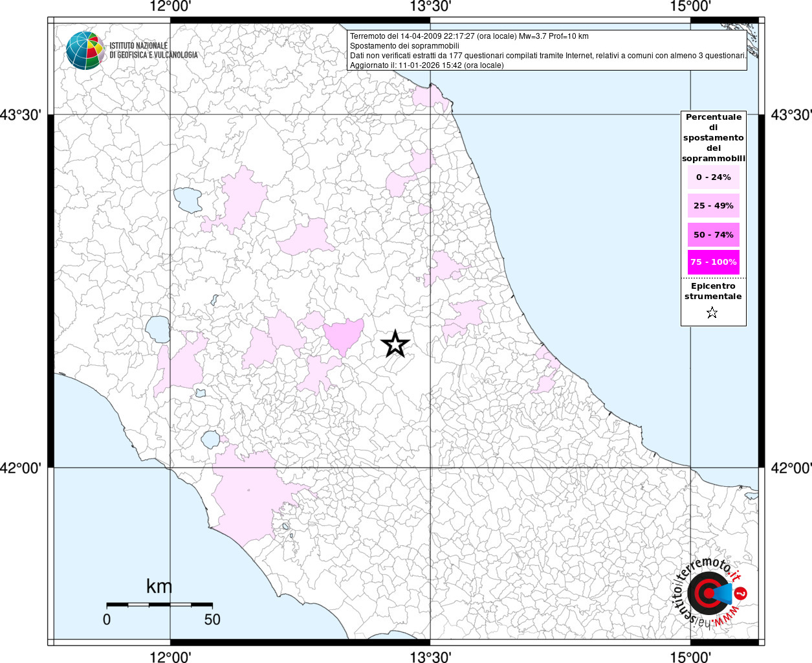Click the left 42°00' latitude label
The image size is (812, 663).
(24, 467)
